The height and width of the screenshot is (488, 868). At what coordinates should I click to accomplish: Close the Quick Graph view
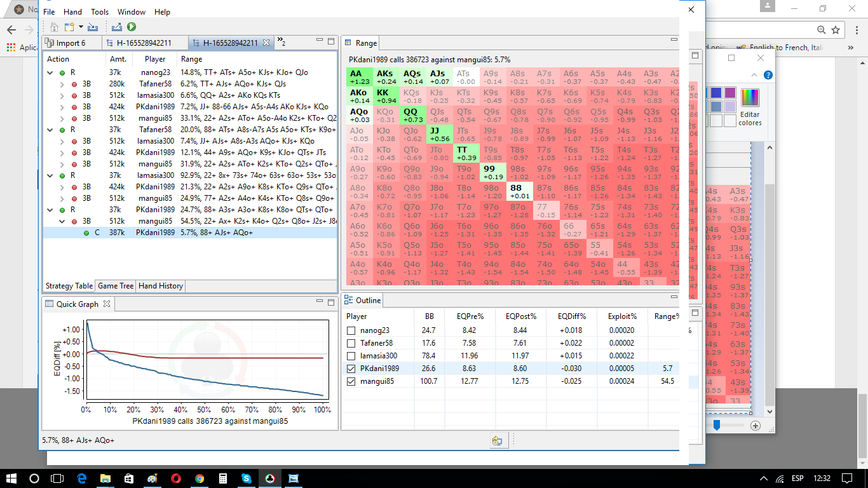click(107, 304)
